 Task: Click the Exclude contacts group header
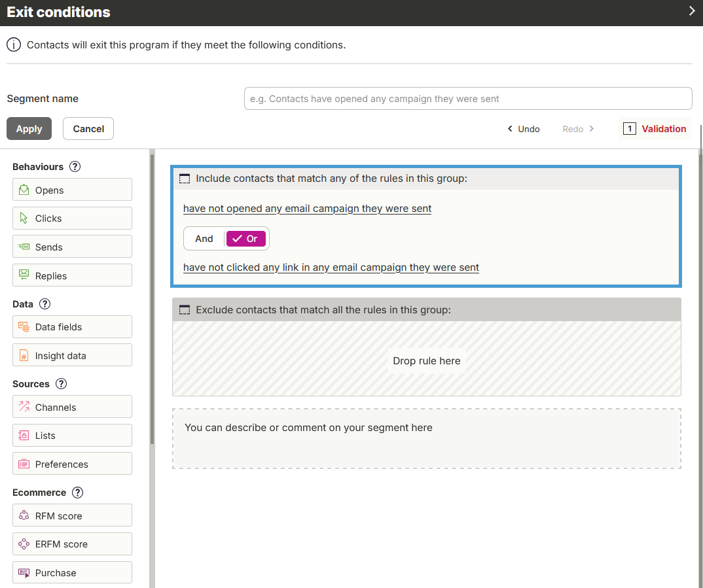tap(426, 310)
